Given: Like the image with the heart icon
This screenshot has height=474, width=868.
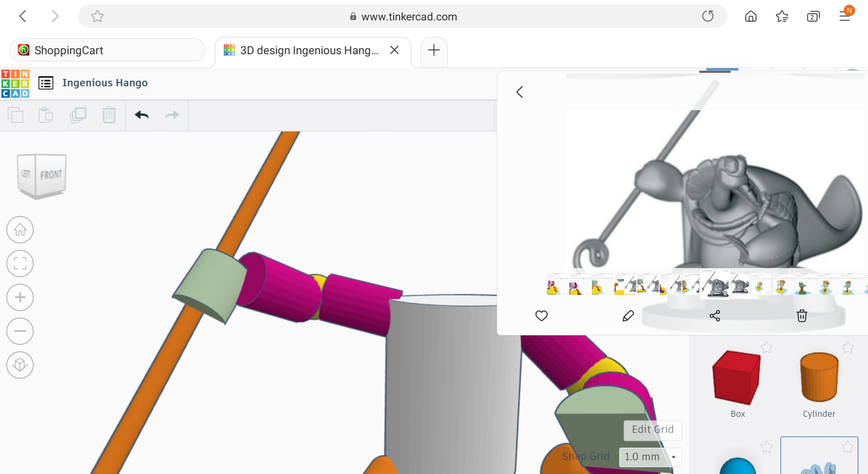Looking at the screenshot, I should pyautogui.click(x=541, y=316).
